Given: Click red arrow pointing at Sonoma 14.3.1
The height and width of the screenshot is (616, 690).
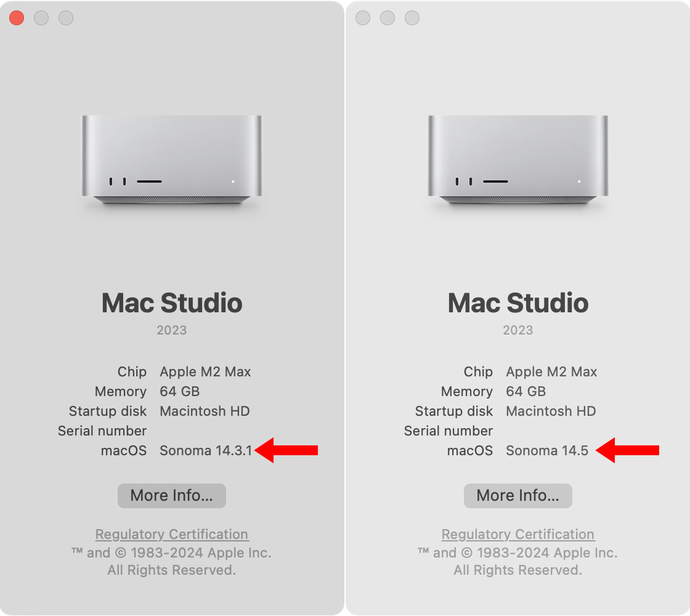Looking at the screenshot, I should click(x=286, y=450).
